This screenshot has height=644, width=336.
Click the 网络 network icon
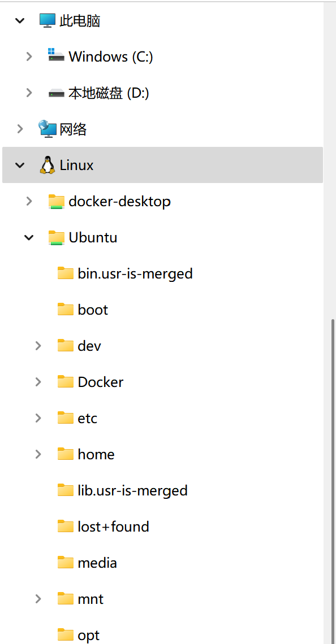point(46,128)
